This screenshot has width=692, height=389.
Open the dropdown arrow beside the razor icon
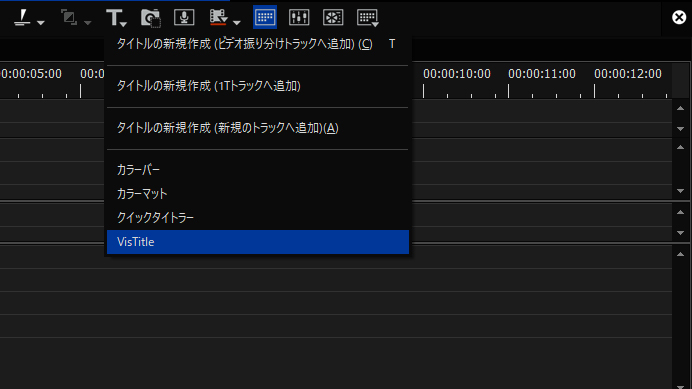point(41,23)
